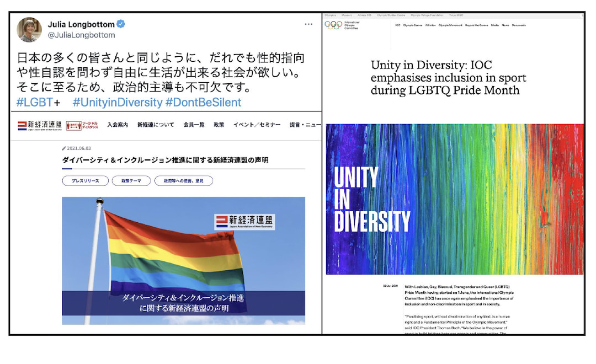
Task: Open Athlete 365 link in top bar
Action: [x=364, y=15]
